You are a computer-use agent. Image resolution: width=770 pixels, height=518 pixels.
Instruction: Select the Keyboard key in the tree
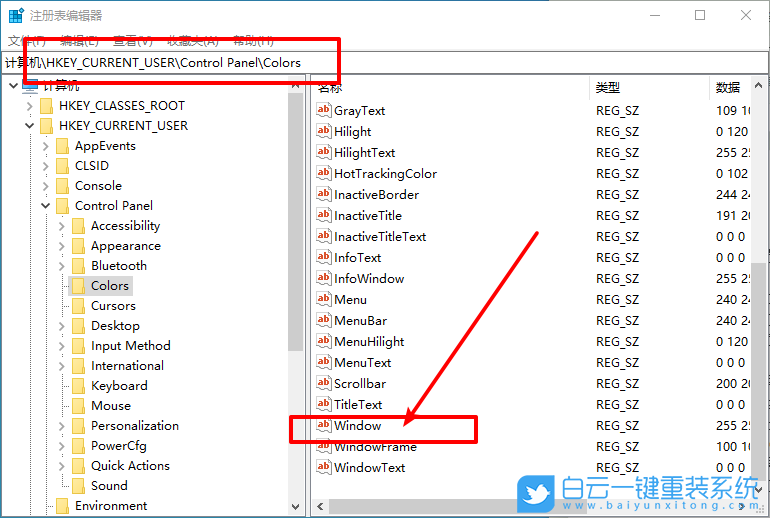point(119,386)
